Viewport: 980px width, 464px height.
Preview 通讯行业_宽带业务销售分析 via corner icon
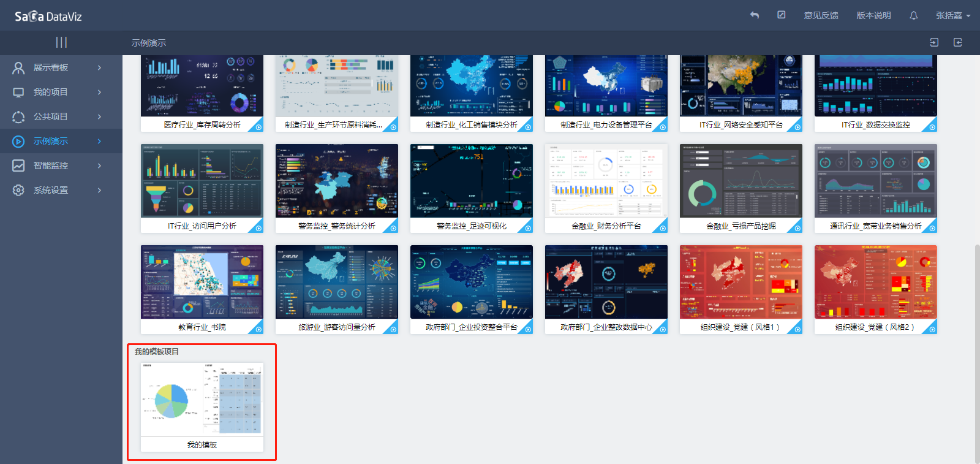tap(932, 228)
